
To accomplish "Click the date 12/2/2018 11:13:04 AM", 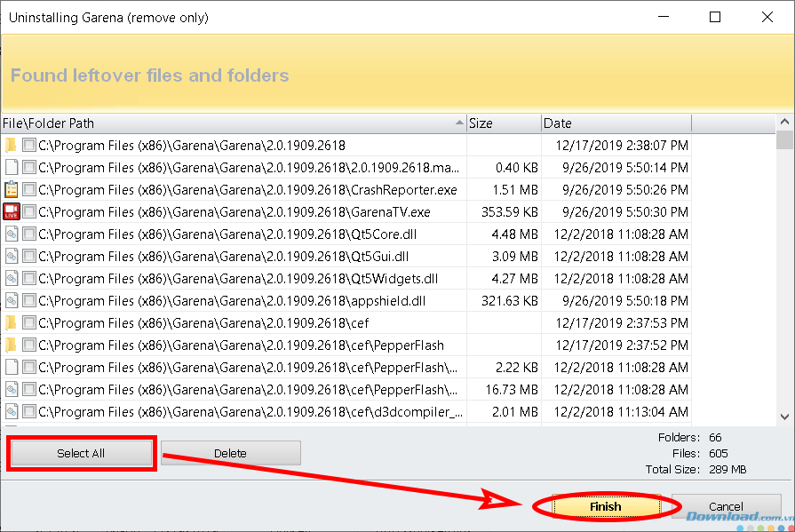I will [621, 412].
